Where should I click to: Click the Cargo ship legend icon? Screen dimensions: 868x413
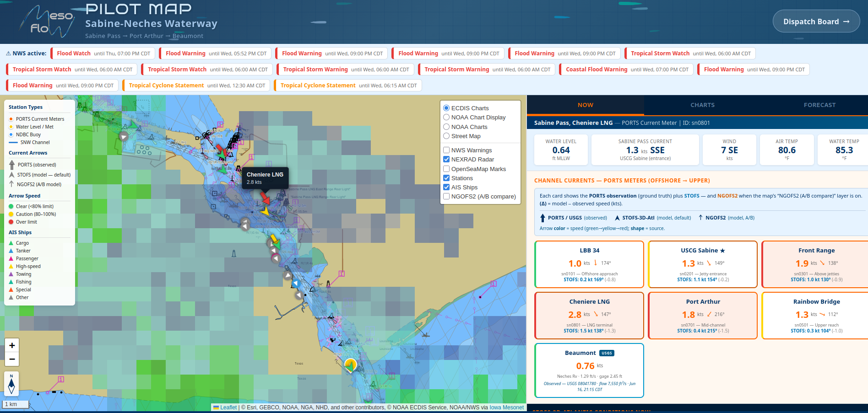[x=11, y=243]
